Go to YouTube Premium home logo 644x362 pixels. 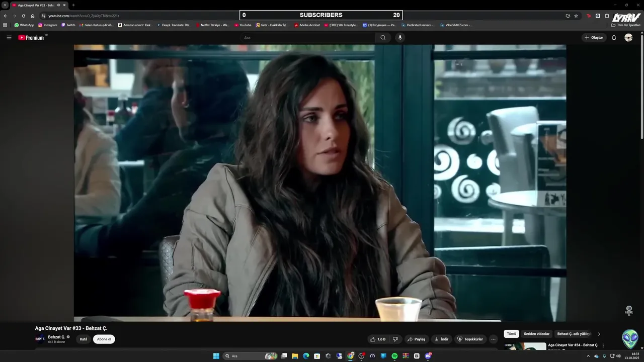pyautogui.click(x=31, y=38)
